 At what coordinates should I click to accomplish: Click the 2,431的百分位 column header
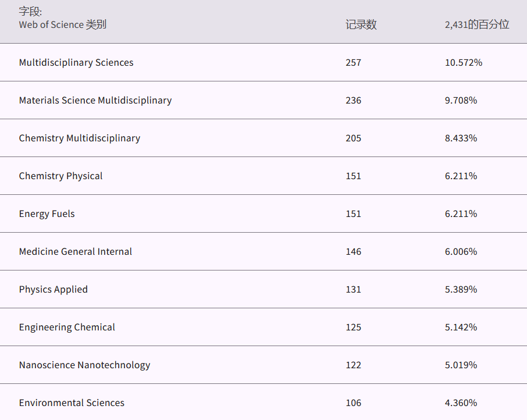point(477,24)
